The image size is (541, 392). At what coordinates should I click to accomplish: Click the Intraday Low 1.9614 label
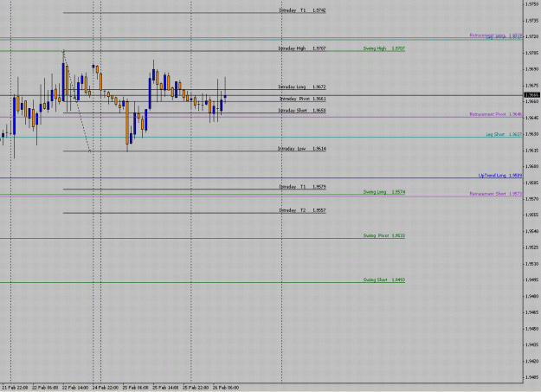[302, 148]
